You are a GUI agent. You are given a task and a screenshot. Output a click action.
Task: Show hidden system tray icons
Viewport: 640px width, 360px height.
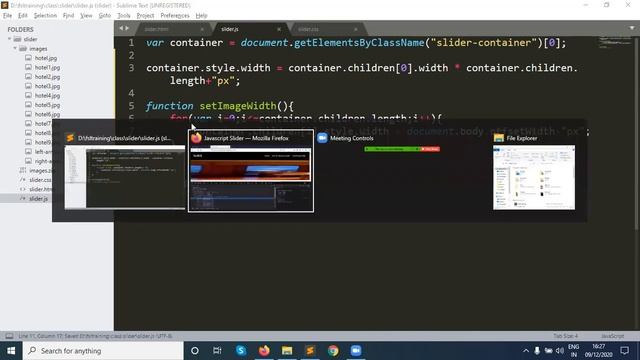coord(526,351)
